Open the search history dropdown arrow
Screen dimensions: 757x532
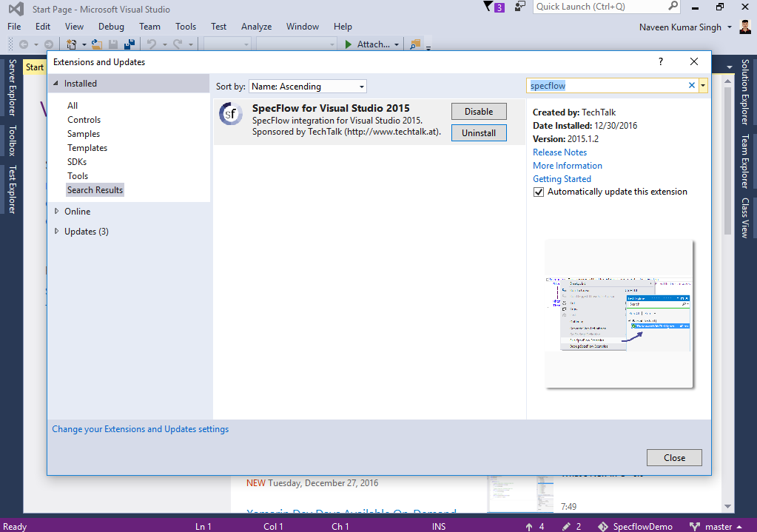[x=703, y=85]
